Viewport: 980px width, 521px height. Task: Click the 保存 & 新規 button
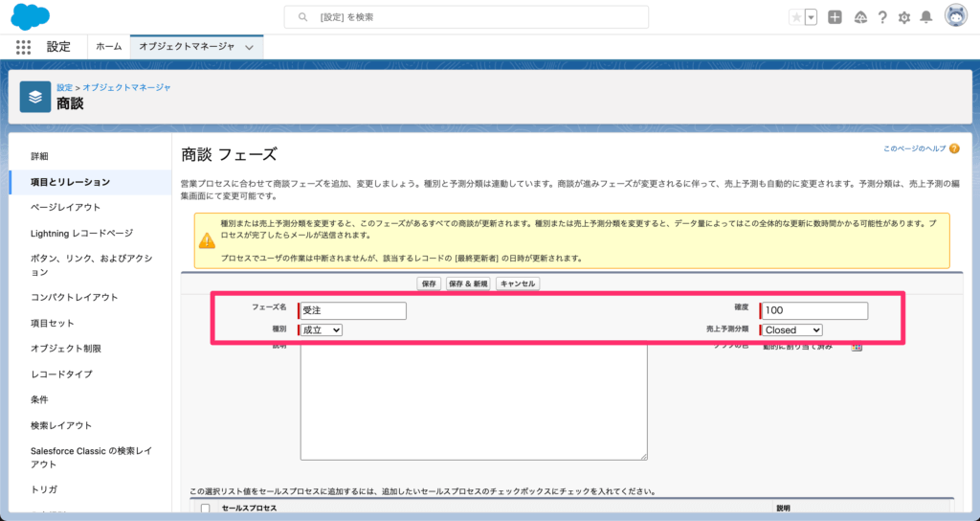pyautogui.click(x=468, y=283)
